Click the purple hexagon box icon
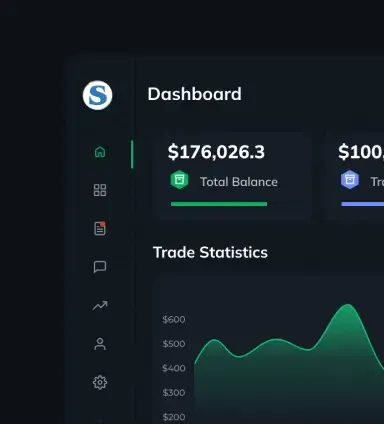 coord(350,180)
